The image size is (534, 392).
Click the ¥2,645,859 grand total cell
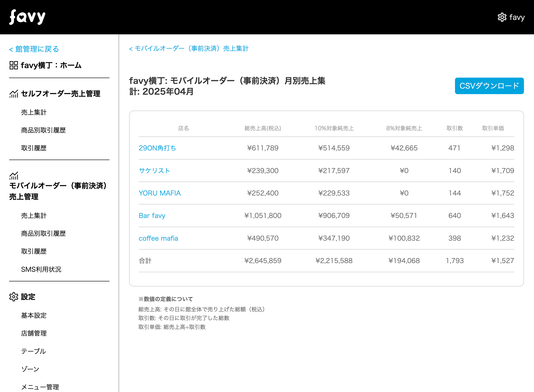[263, 261]
